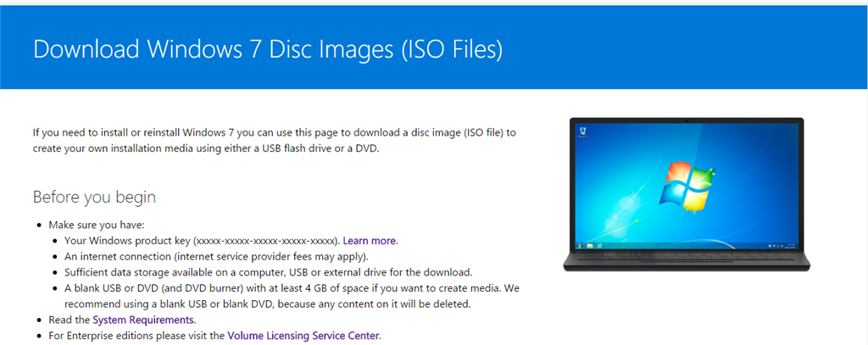The height and width of the screenshot is (345, 868).
Task: Click the product key format text
Action: pyautogui.click(x=265, y=241)
